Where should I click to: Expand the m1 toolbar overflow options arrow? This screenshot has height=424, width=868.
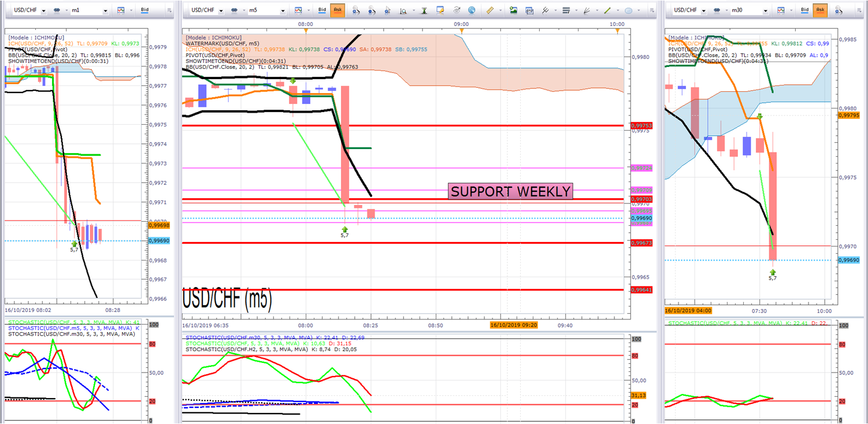tap(169, 10)
